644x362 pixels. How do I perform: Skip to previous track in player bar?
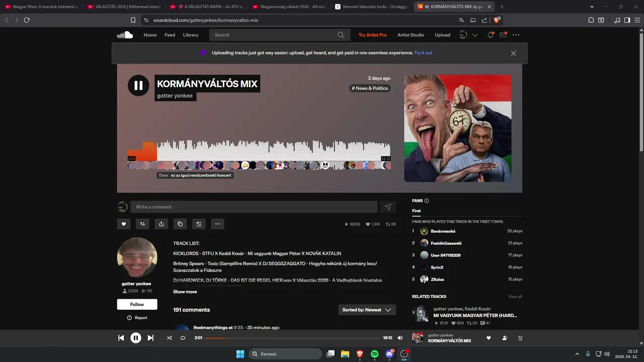[121, 338]
